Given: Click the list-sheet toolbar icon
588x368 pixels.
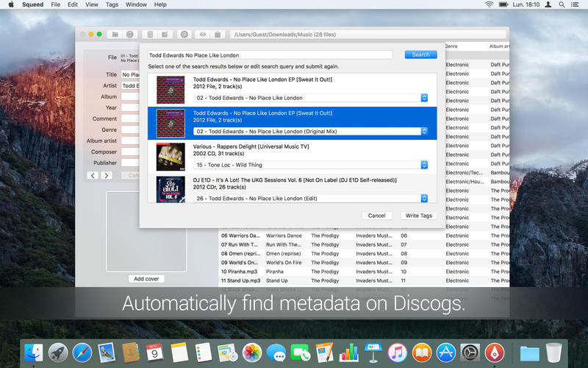Looking at the screenshot, I should 150,34.
